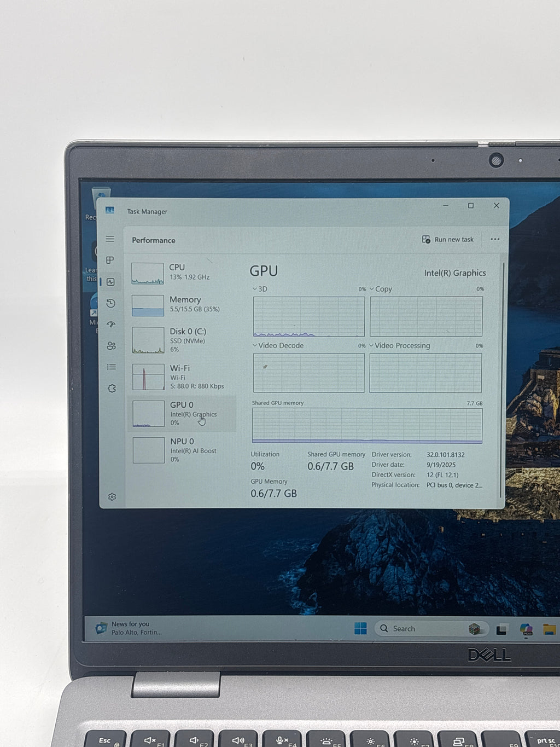Select the Wi-Fi performance entry
Screen dimensions: 560x747
pyautogui.click(x=183, y=377)
